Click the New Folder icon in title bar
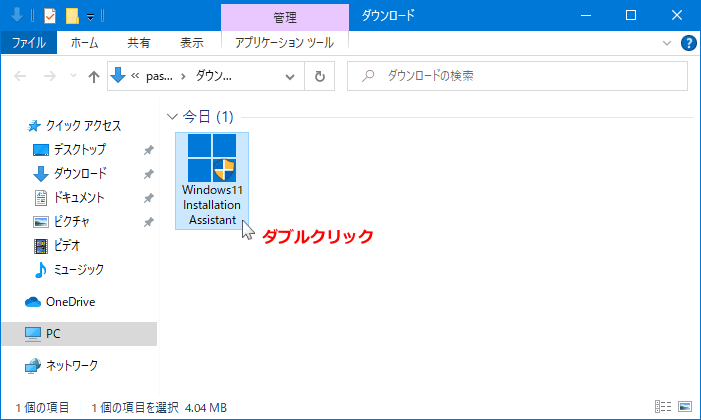701x420 pixels. click(x=72, y=16)
